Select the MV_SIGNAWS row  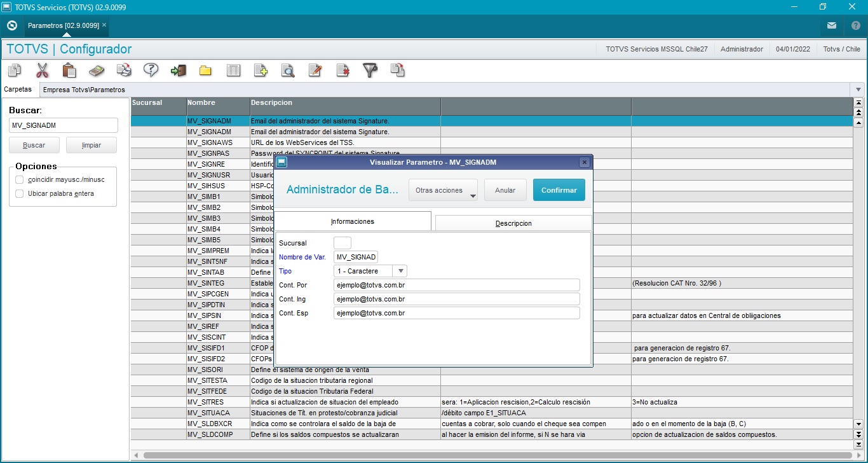[492, 142]
